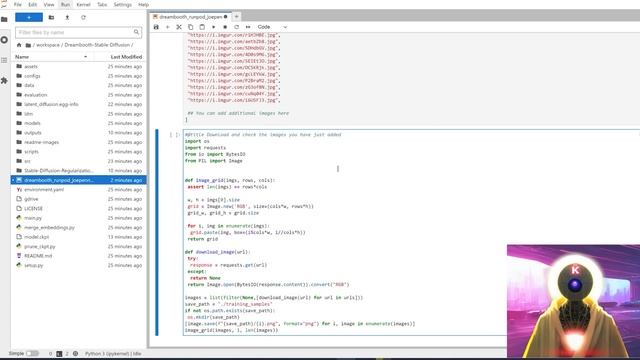Select the LICENSE file

click(x=78, y=208)
